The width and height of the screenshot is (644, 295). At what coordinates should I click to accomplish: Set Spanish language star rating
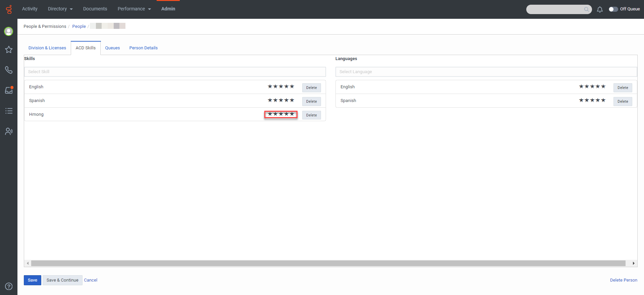[x=592, y=100]
